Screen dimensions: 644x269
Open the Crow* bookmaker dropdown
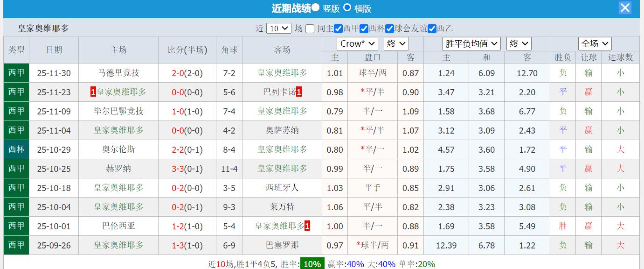click(x=357, y=43)
